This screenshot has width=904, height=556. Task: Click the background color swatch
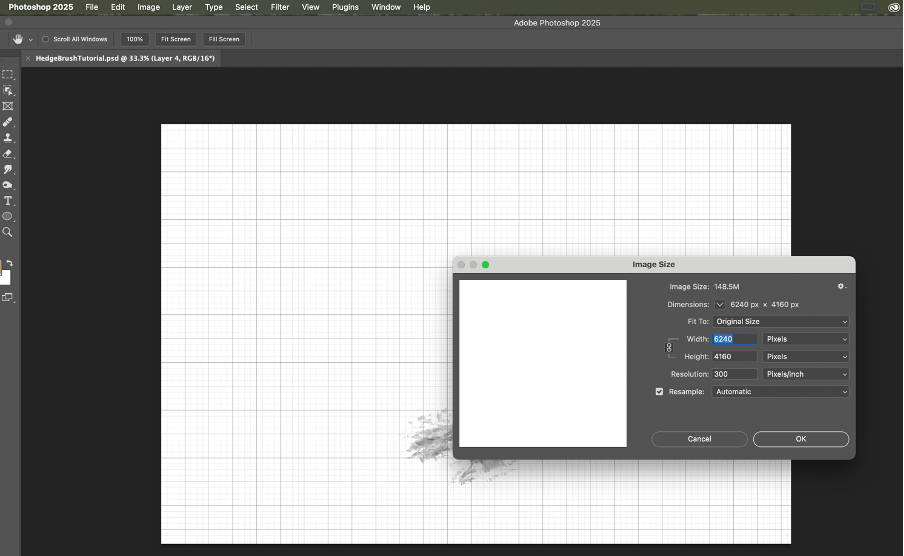[5, 277]
